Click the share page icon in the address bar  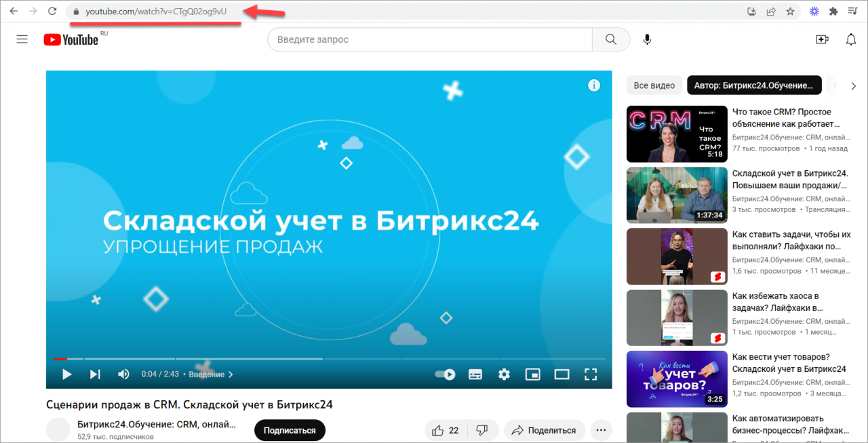tap(771, 12)
